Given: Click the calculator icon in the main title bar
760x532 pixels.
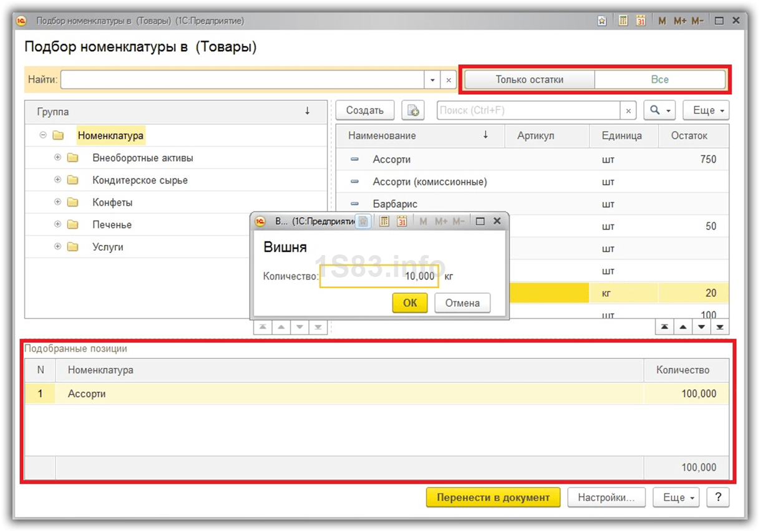Looking at the screenshot, I should (623, 21).
